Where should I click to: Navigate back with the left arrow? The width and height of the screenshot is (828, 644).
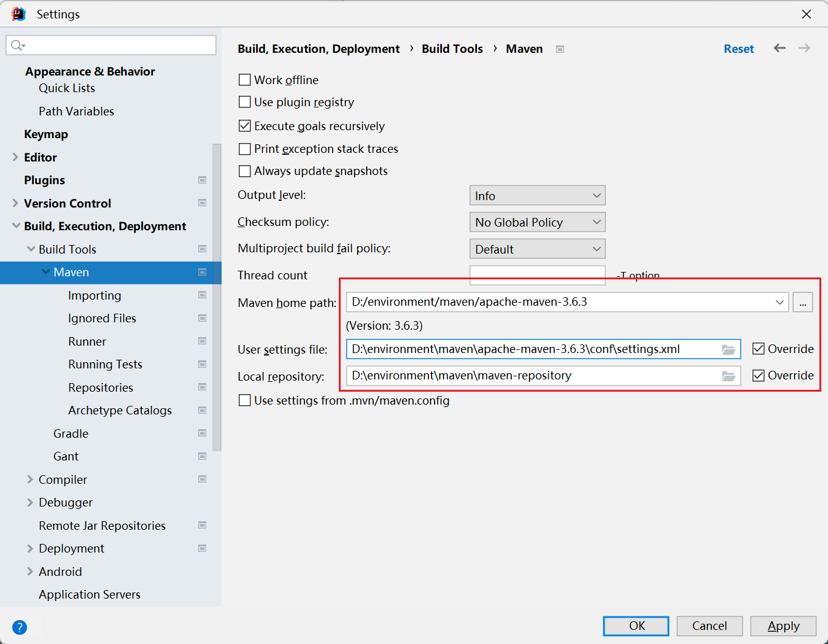(780, 48)
